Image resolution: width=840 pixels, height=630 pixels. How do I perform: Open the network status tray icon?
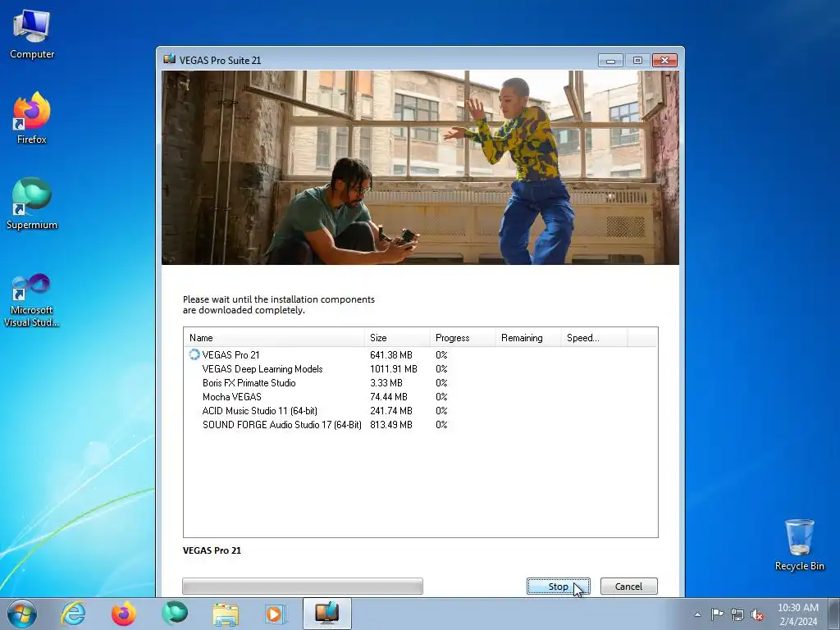point(737,614)
